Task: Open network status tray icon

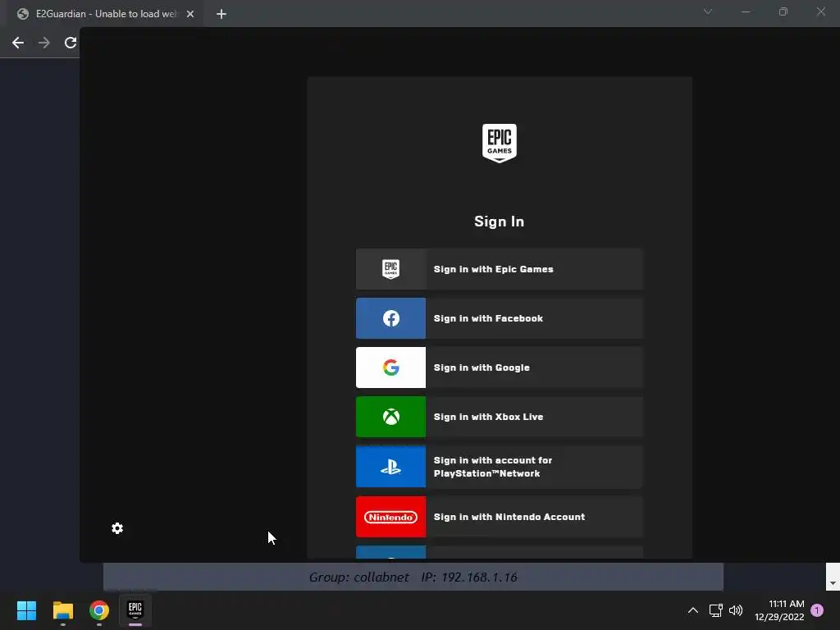Action: coord(715,610)
